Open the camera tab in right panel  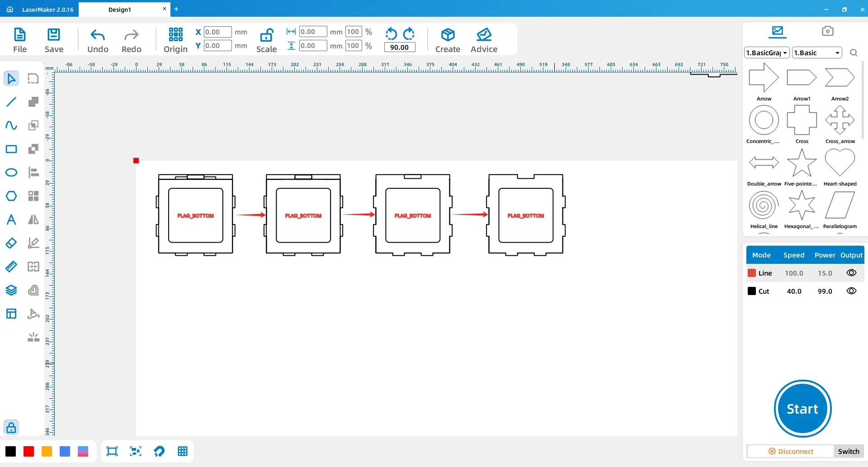pos(828,31)
